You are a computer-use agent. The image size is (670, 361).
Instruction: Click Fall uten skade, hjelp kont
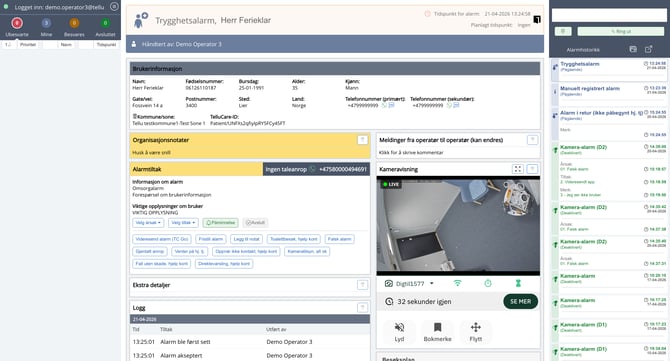click(x=162, y=264)
